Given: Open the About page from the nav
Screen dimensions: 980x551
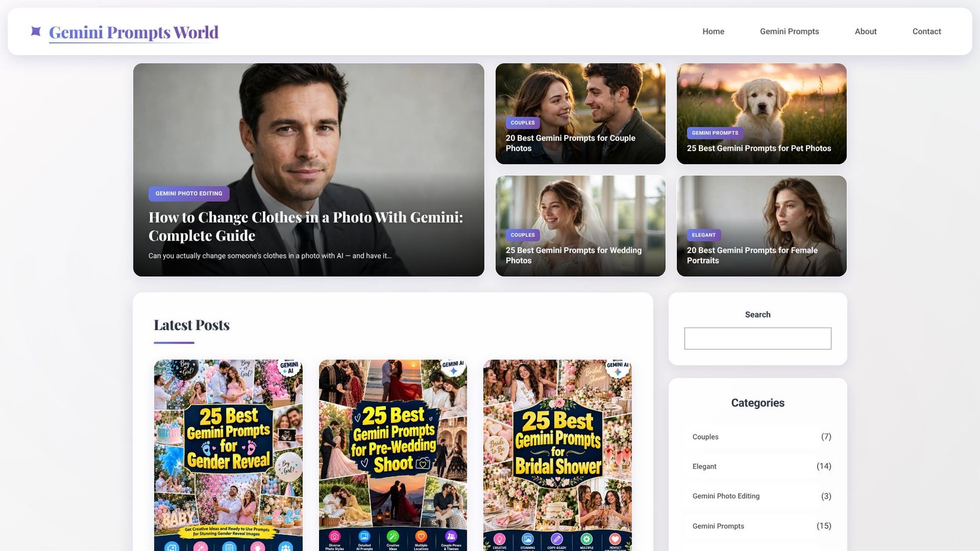Looking at the screenshot, I should pos(865,31).
